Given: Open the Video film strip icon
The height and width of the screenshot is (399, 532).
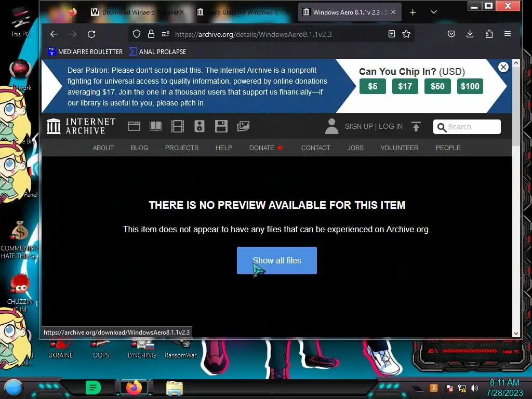Looking at the screenshot, I should pyautogui.click(x=178, y=126).
